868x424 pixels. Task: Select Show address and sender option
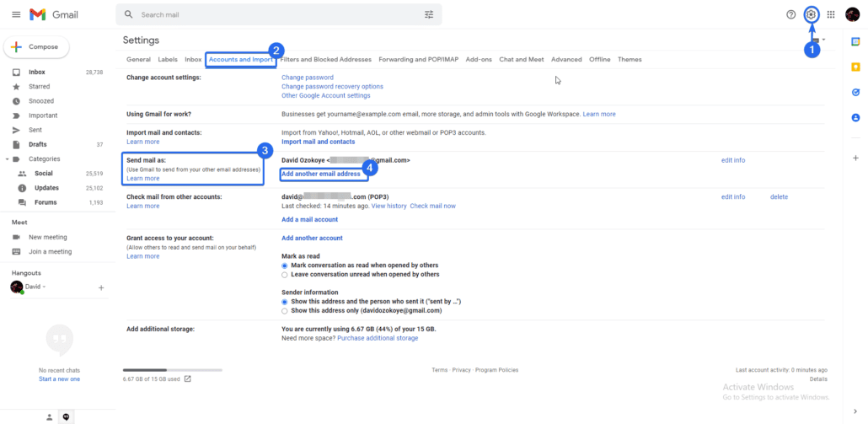click(285, 302)
